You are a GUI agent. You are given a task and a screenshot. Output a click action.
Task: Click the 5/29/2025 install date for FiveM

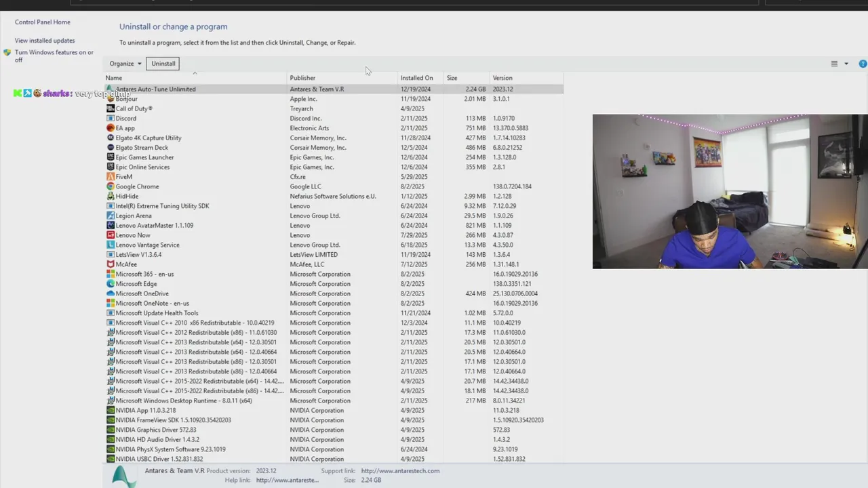click(x=412, y=177)
